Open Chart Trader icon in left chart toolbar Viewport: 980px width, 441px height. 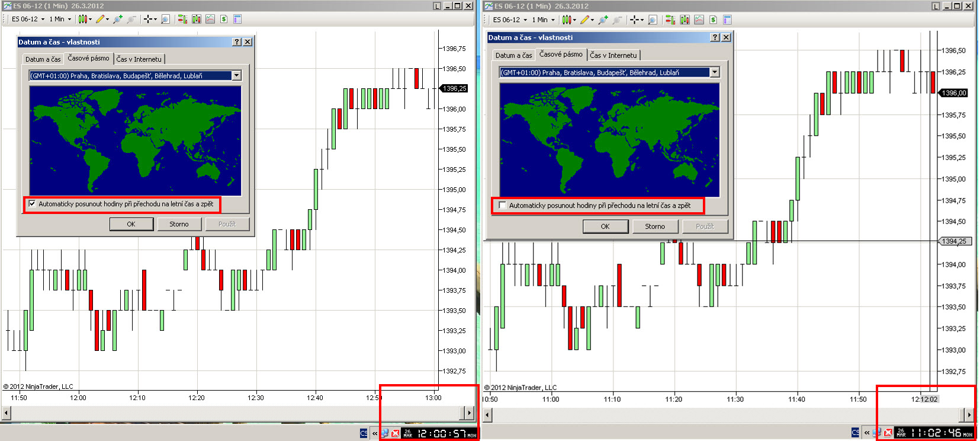(182, 19)
